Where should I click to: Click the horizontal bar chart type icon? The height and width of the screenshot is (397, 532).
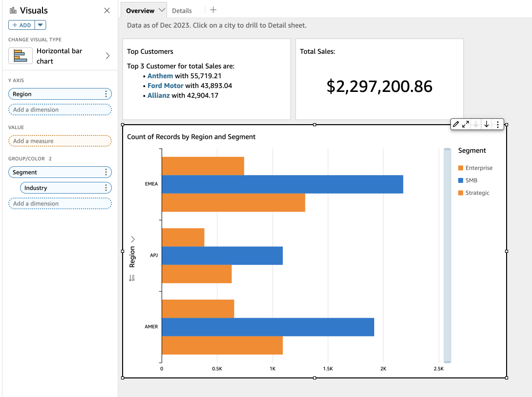pos(21,56)
